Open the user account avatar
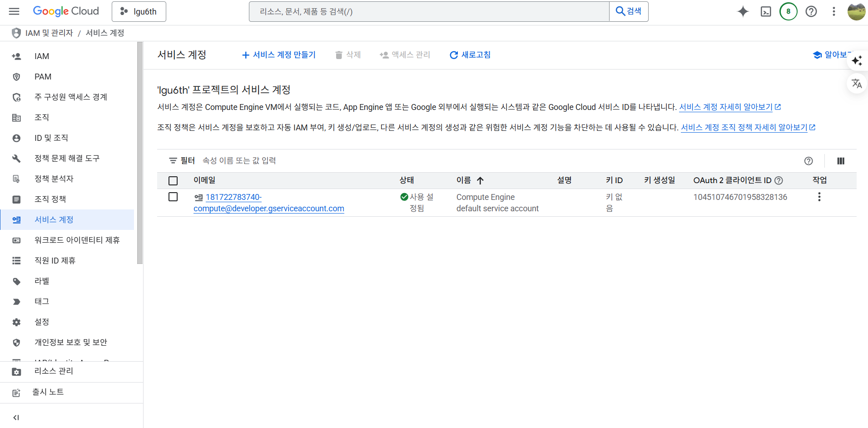868x428 pixels. tap(856, 11)
